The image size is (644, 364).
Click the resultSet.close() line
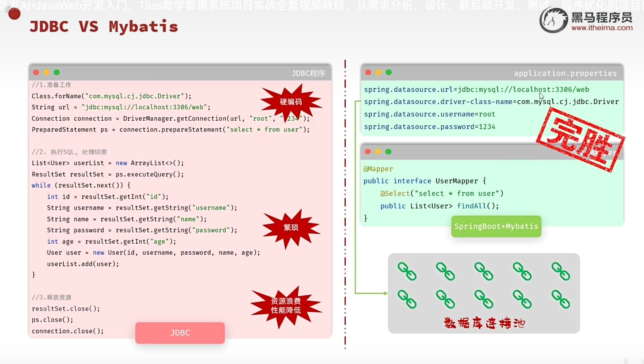click(66, 309)
